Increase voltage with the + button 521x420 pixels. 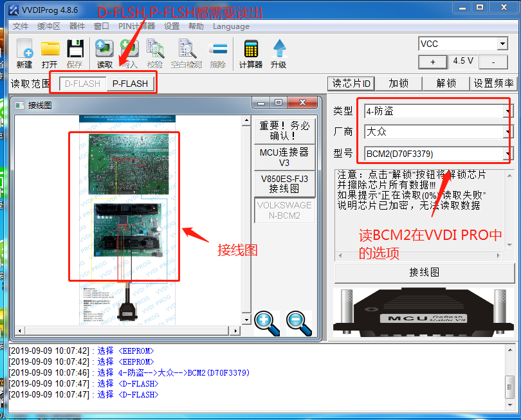[433, 62]
